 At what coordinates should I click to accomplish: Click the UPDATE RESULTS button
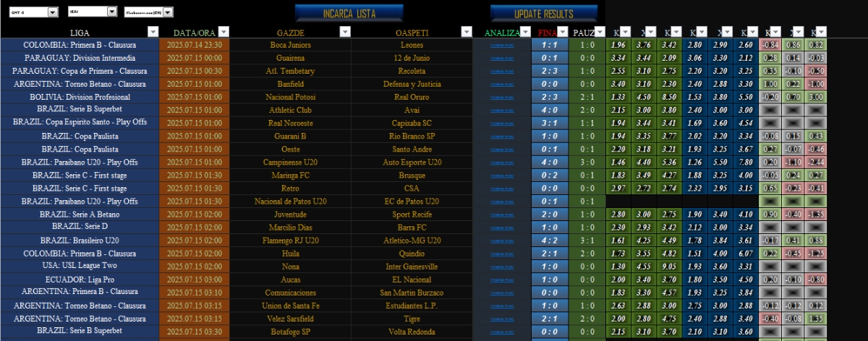tap(543, 14)
